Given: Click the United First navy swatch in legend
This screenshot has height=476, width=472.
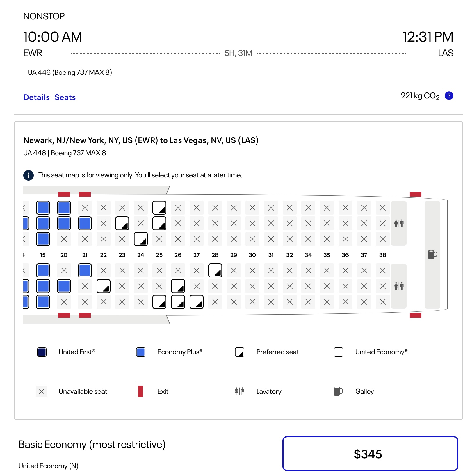Looking at the screenshot, I should (x=42, y=352).
